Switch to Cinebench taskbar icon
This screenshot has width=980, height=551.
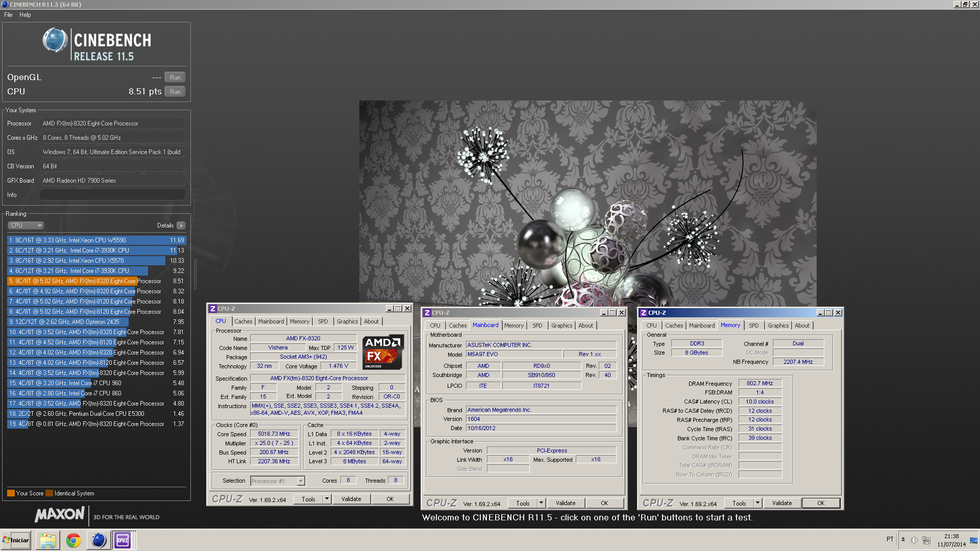pyautogui.click(x=98, y=540)
